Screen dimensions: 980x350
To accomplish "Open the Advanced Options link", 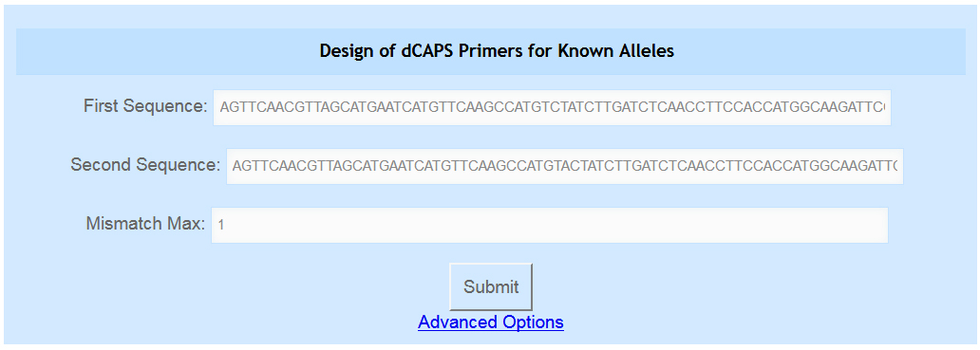I will pos(491,322).
